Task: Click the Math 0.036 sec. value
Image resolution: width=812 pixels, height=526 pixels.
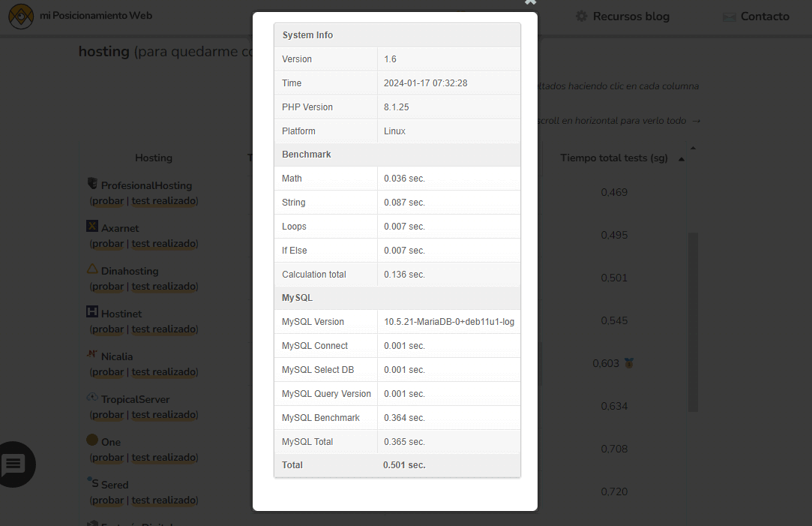Action: 404,179
